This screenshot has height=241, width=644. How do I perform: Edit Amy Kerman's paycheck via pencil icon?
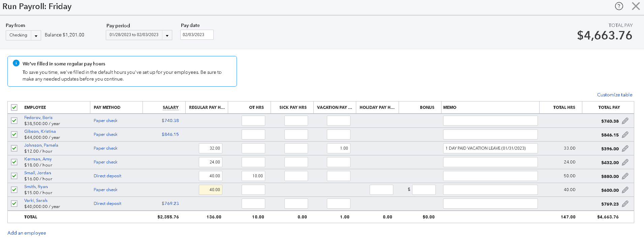click(625, 162)
